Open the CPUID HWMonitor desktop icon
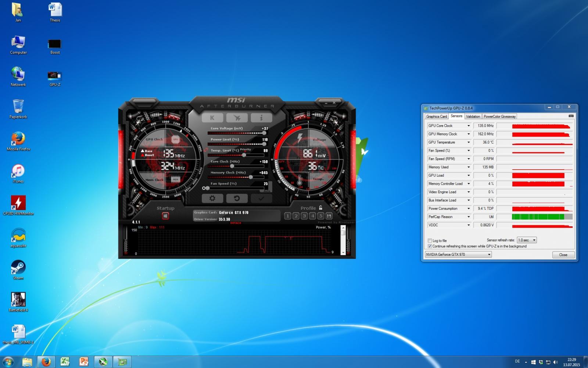588x368 pixels. [x=18, y=205]
